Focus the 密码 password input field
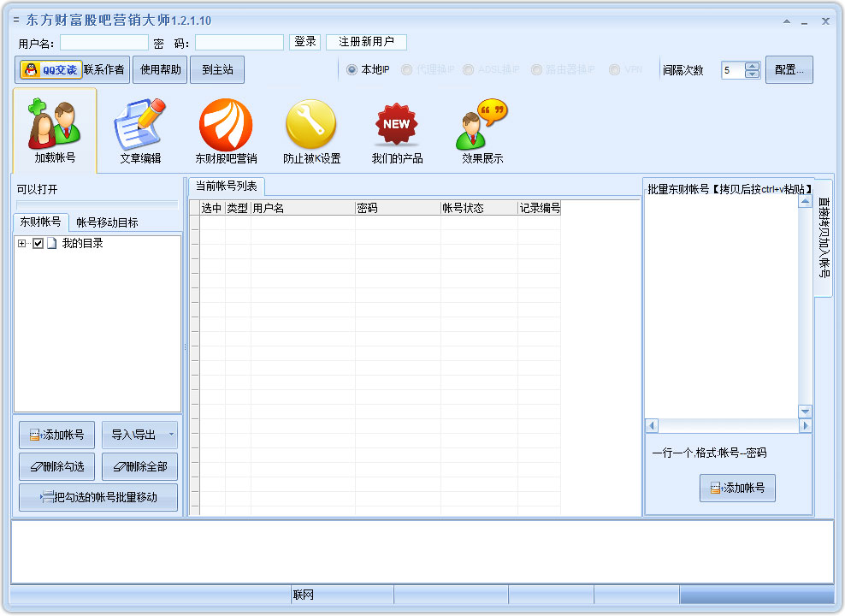This screenshot has height=616, width=845. (239, 42)
